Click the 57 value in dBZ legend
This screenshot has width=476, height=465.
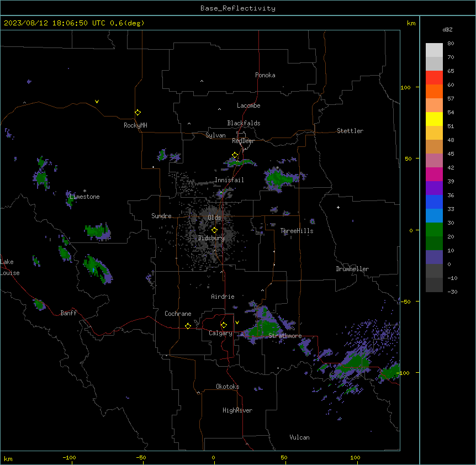[x=451, y=99]
